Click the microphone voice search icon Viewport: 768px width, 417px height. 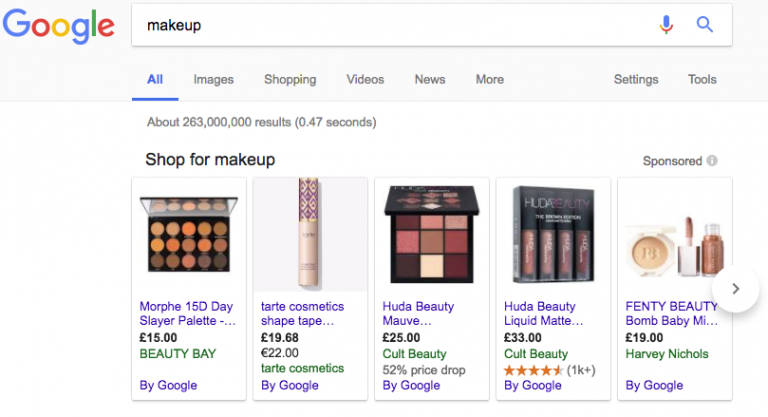666,25
